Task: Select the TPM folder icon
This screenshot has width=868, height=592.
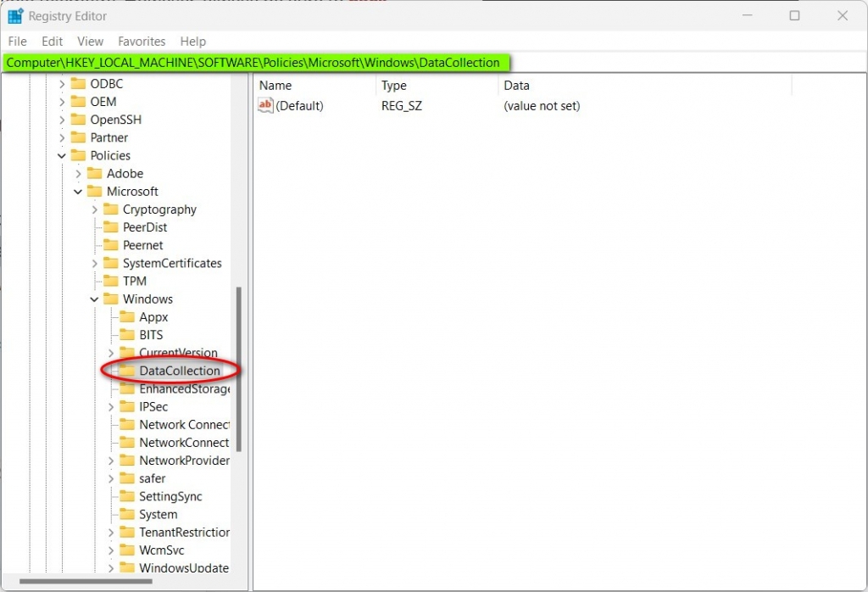Action: tap(113, 281)
